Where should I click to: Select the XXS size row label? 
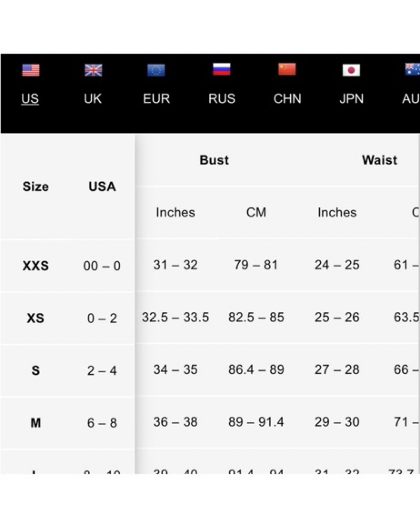(36, 266)
